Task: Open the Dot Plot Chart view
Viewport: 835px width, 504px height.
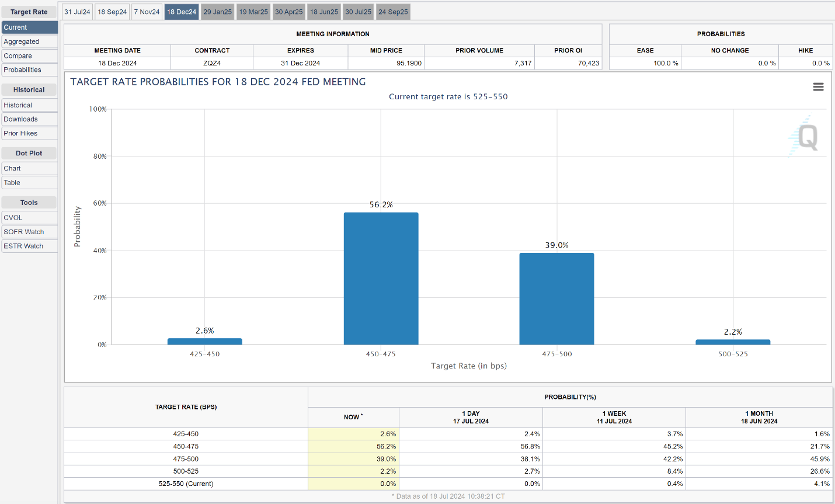Action: [x=29, y=168]
